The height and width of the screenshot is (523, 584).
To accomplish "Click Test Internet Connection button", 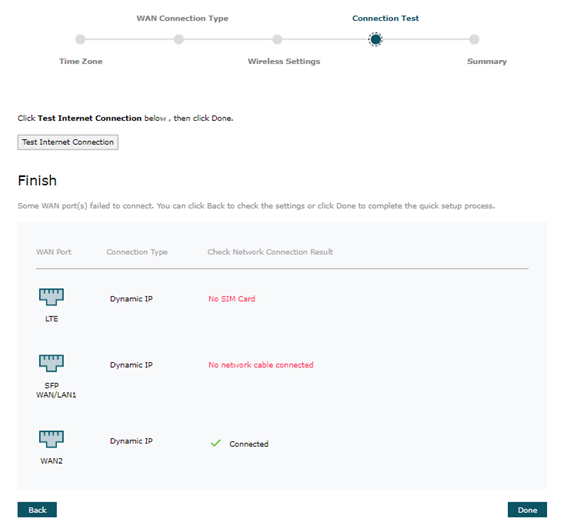I will [x=68, y=142].
